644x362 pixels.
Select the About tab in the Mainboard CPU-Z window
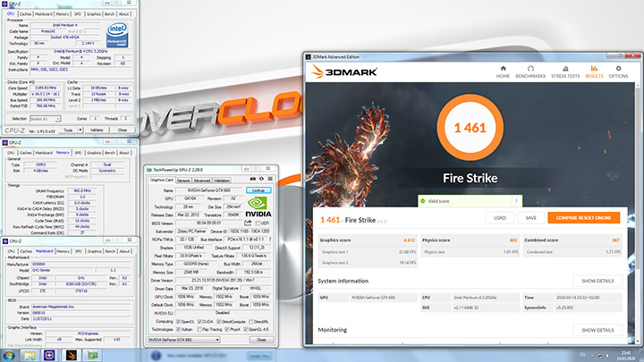[x=124, y=251]
